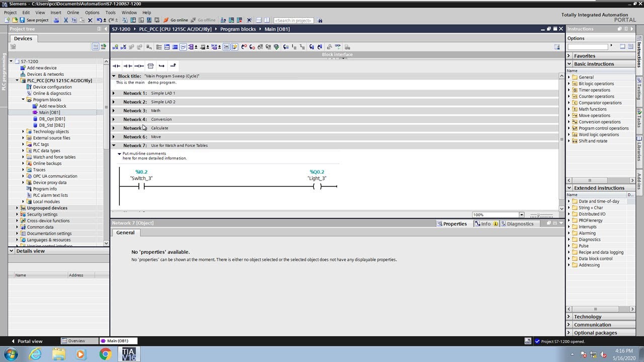Expand PLC tags in project tree
The image size is (644, 362).
click(x=23, y=144)
